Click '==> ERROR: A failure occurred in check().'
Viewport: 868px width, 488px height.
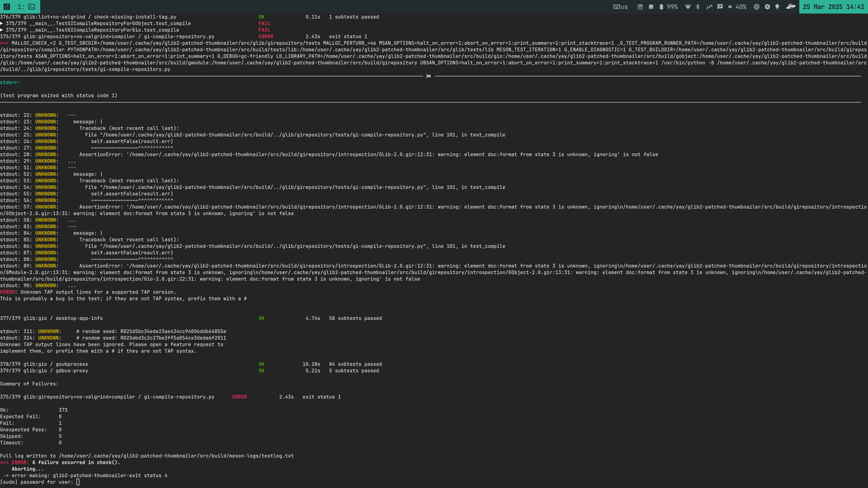pos(60,462)
